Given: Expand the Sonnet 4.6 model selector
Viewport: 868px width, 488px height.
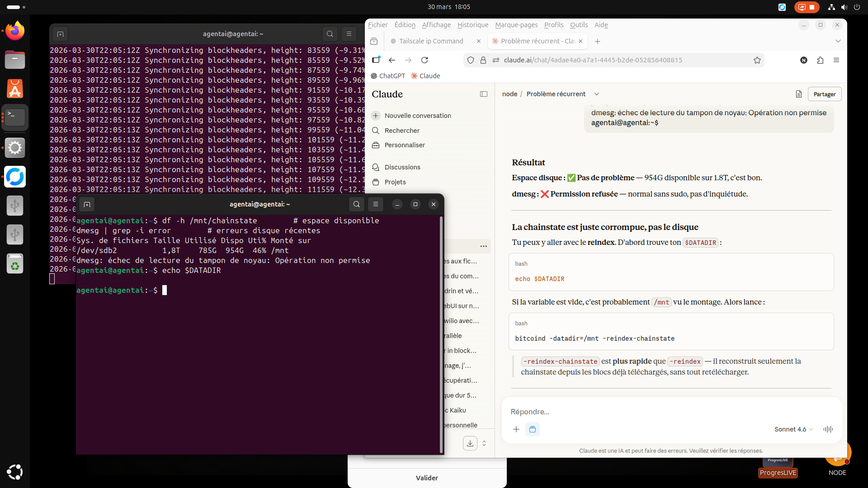Looking at the screenshot, I should click(x=793, y=429).
